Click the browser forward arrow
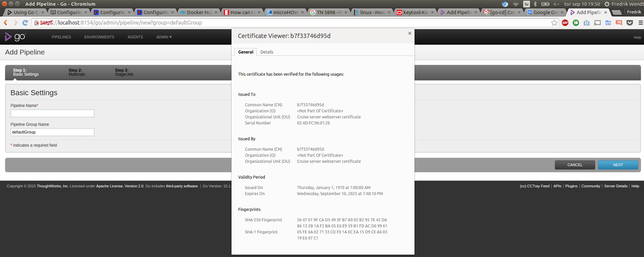Viewport: 644px width, 257px height. point(15,23)
